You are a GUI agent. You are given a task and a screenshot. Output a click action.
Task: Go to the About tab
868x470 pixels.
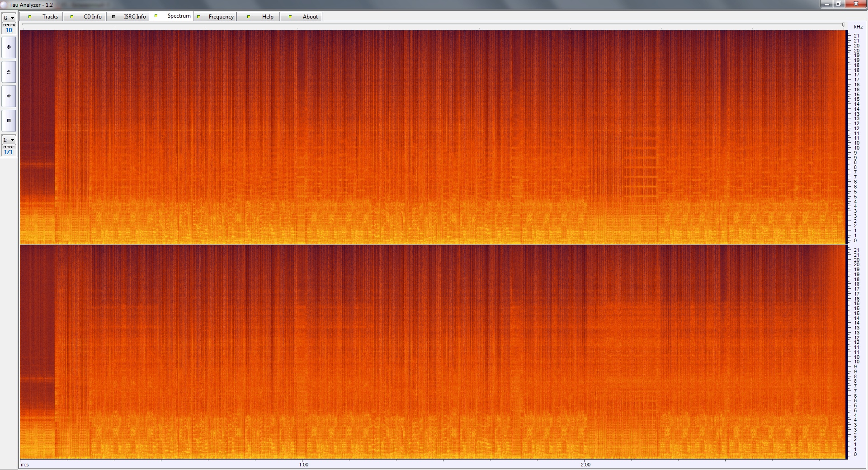click(310, 17)
